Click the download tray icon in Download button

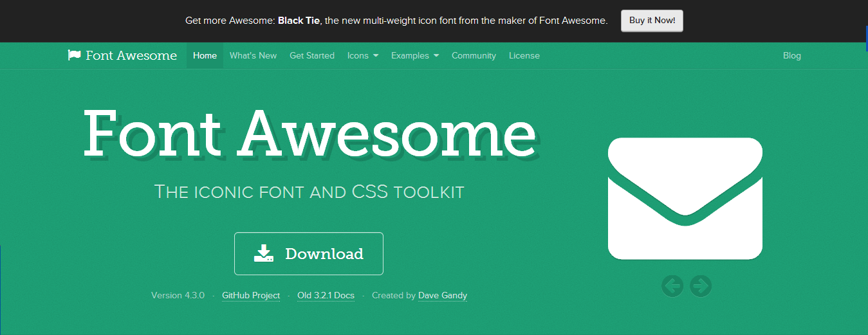264,253
